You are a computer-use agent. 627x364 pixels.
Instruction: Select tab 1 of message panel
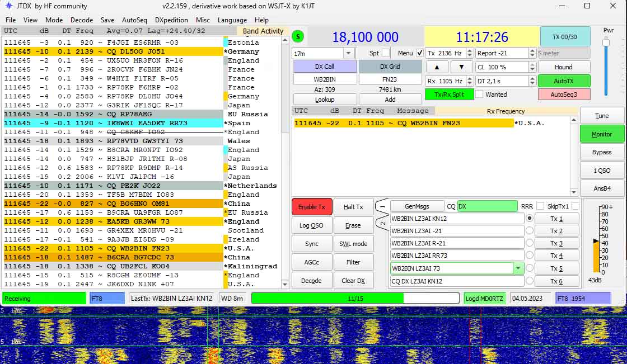(382, 206)
